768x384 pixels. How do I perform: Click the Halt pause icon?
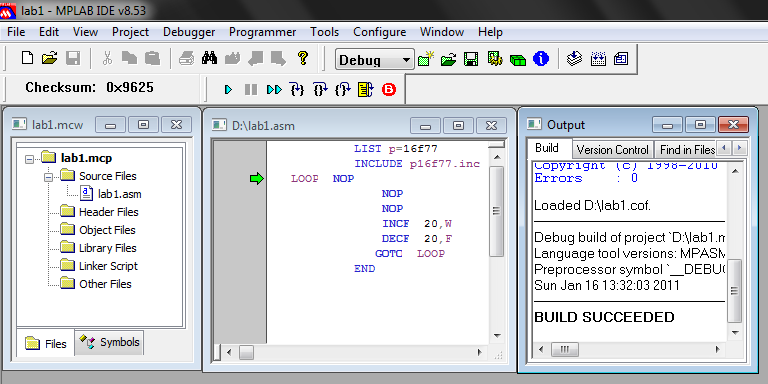point(251,90)
